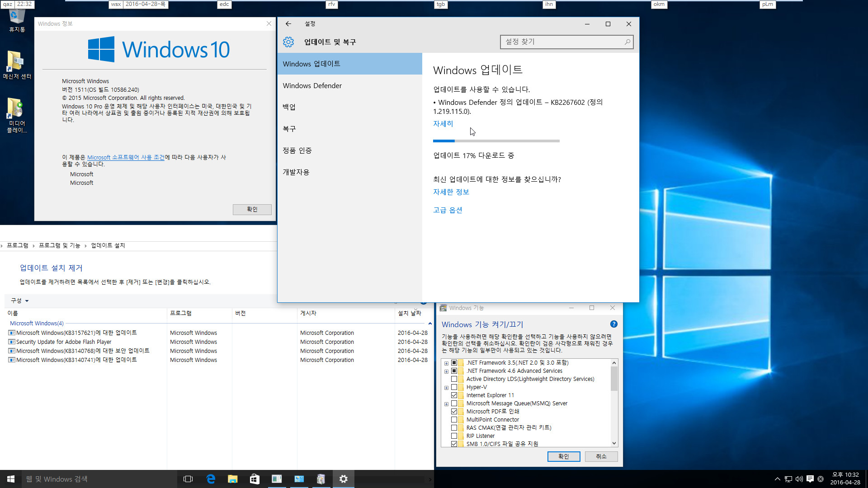Click the Windows 10 logo in Windows 정보
The height and width of the screenshot is (488, 868).
pos(159,49)
